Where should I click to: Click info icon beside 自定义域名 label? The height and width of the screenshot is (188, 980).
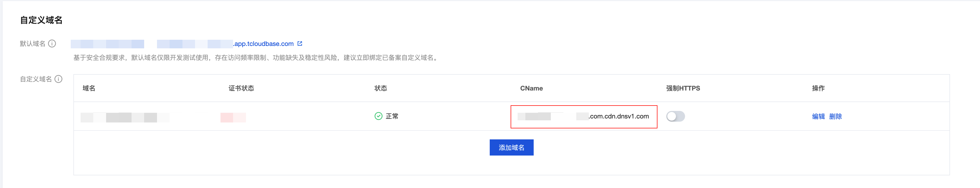coord(59,79)
